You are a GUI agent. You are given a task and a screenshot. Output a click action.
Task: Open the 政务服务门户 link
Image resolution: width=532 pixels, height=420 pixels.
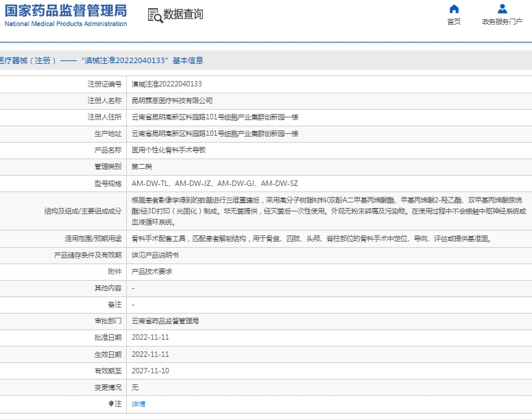click(502, 22)
